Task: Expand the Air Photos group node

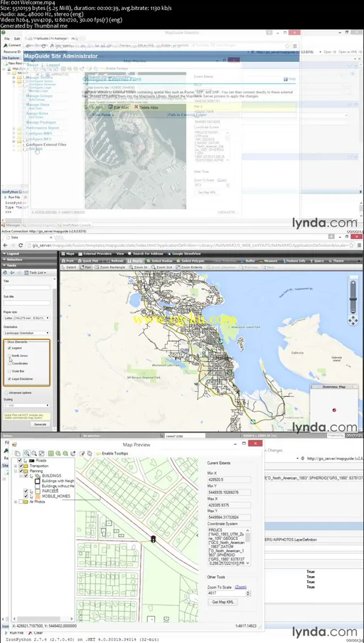Action: pos(16,501)
